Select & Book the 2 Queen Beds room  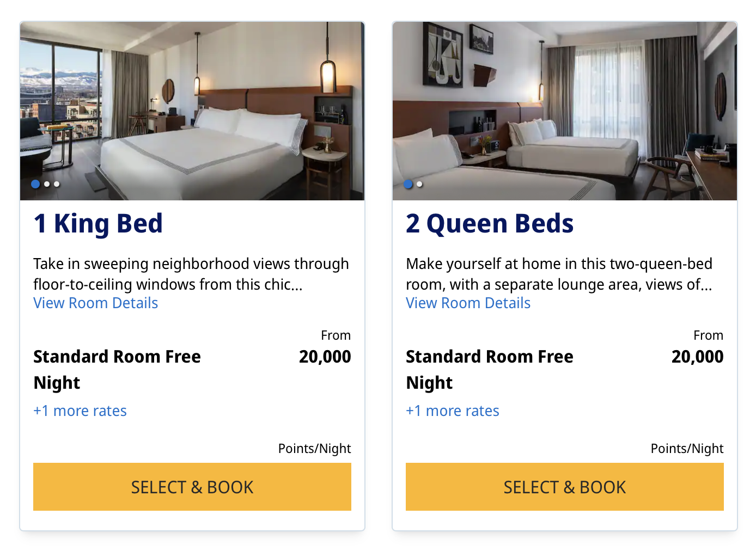[564, 487]
